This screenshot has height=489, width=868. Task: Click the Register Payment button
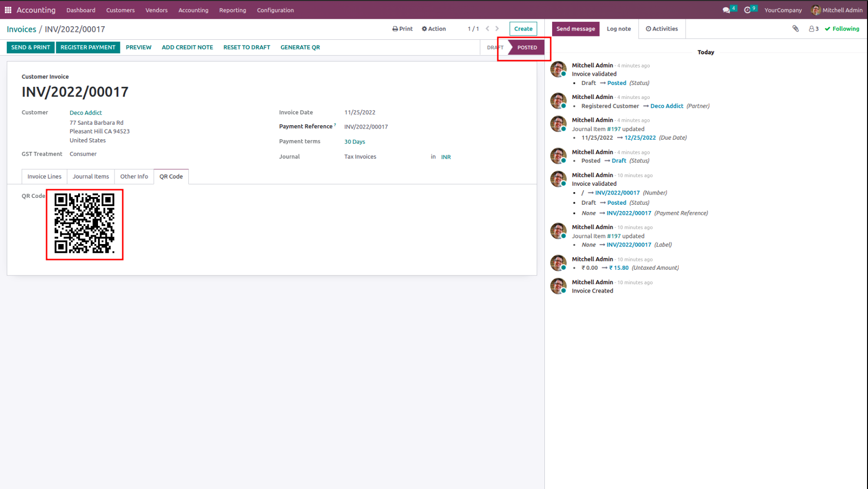(x=88, y=48)
